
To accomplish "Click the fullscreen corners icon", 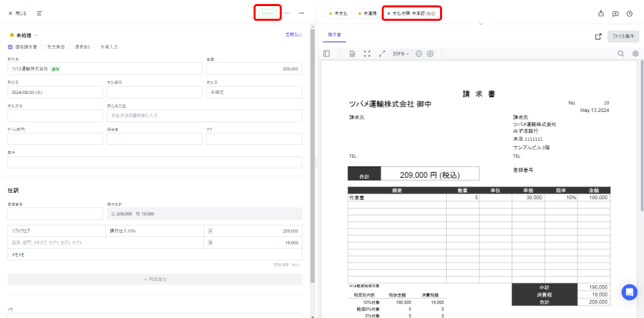I will pyautogui.click(x=367, y=54).
